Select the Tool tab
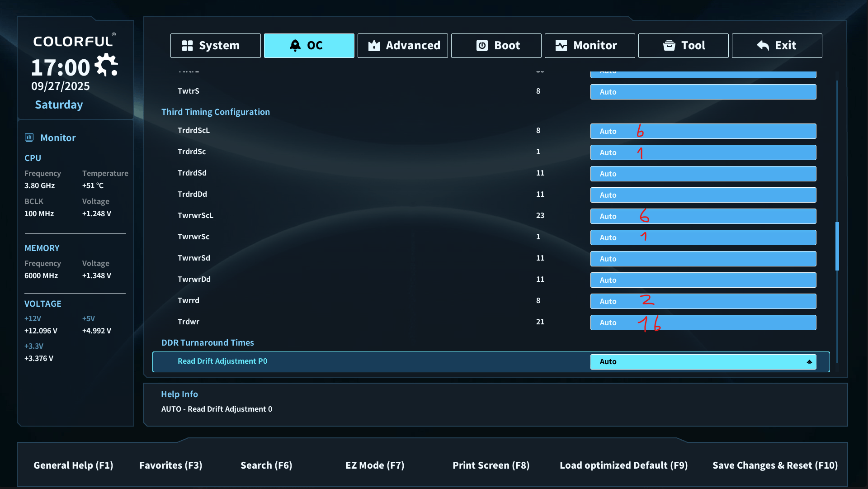Image resolution: width=868 pixels, height=489 pixels. [x=684, y=46]
